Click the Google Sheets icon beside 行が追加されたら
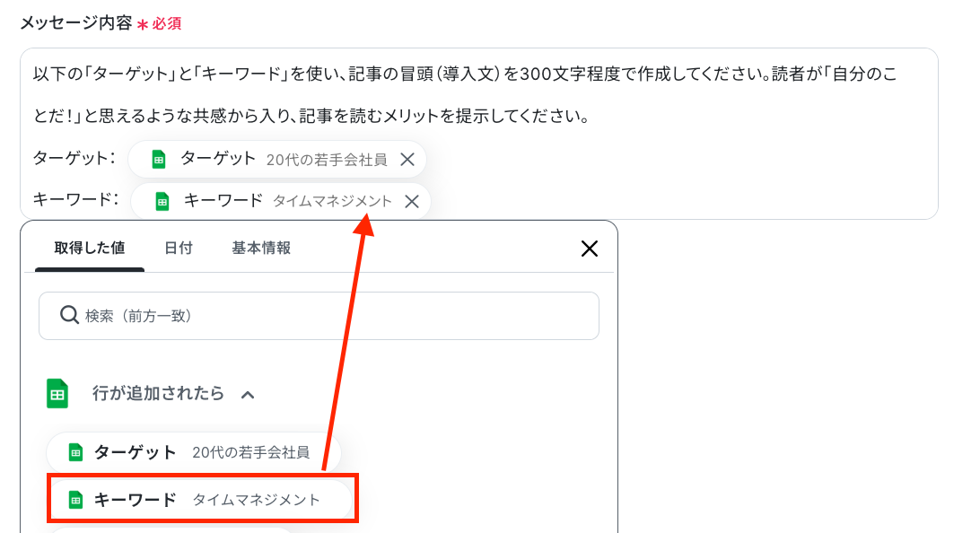Screen dimensions: 980x533 point(57,394)
